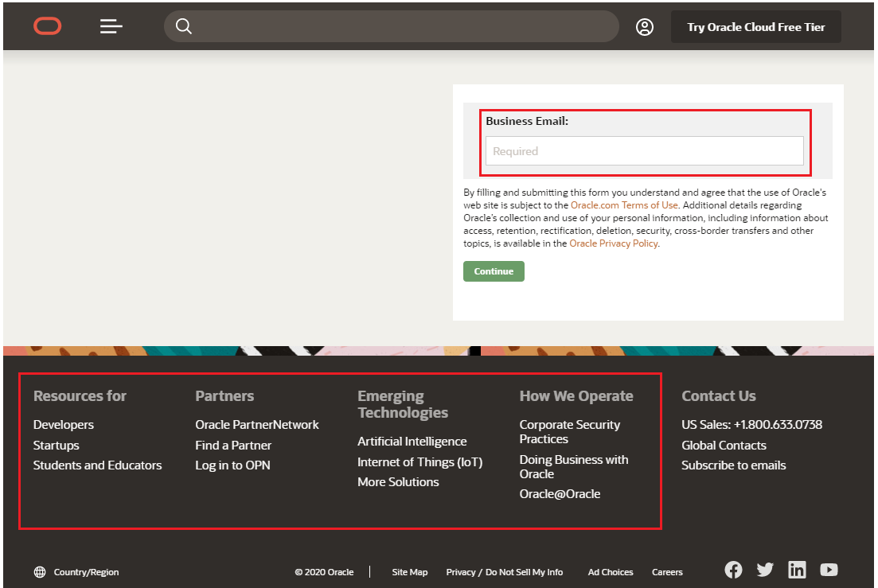The image size is (878, 588).
Task: Click US Sales phone number link
Action: (751, 425)
